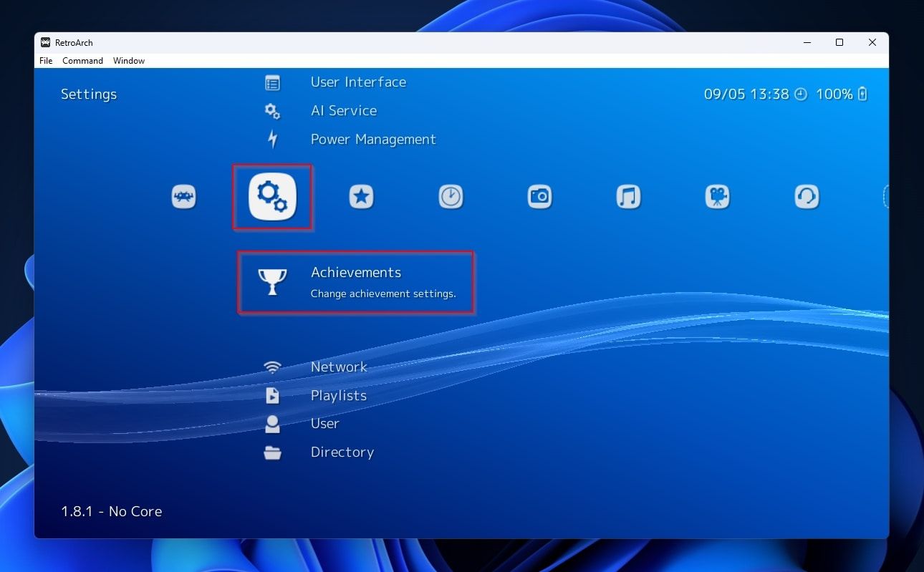Open the Command menu

(x=82, y=60)
